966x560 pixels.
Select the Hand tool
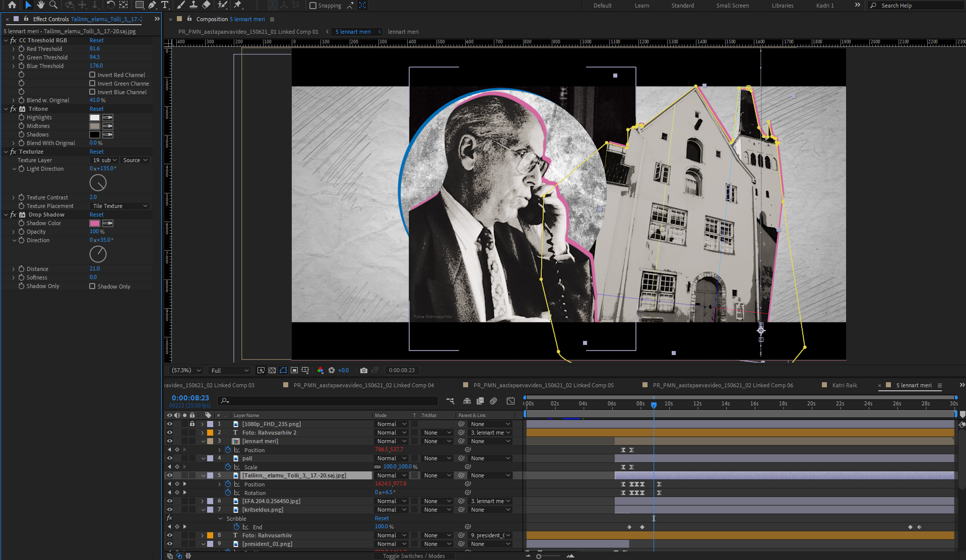tap(40, 5)
